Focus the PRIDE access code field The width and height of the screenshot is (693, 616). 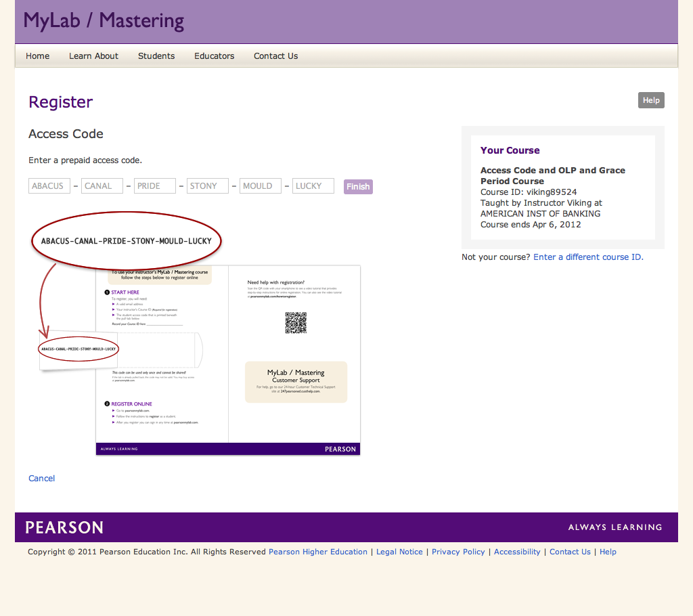point(155,185)
